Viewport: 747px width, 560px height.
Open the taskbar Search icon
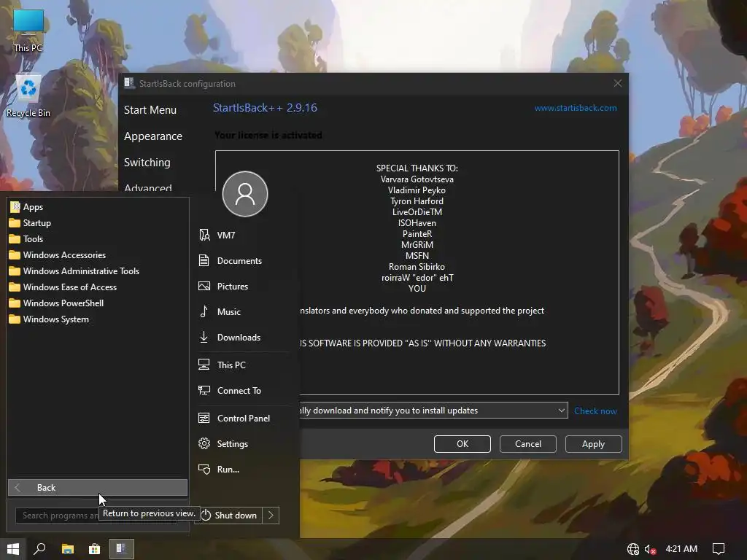point(39,549)
